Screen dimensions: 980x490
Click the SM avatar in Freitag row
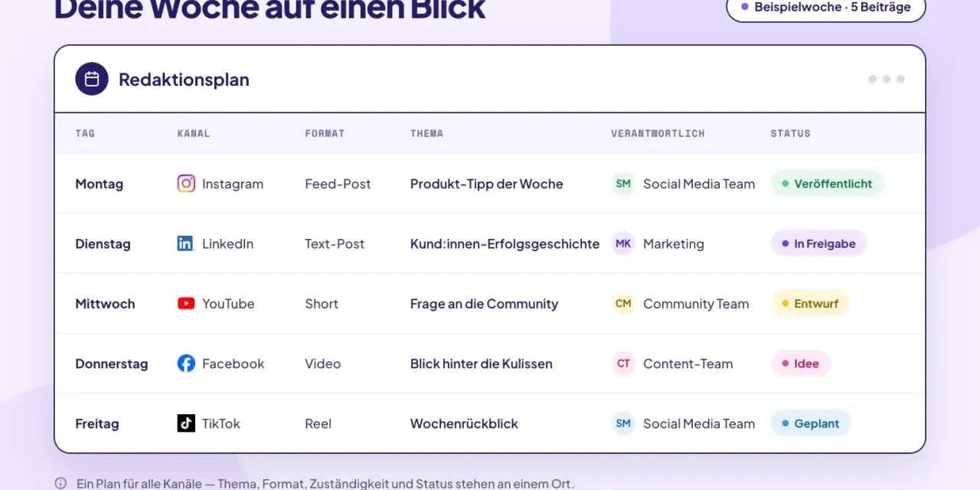[x=623, y=423]
